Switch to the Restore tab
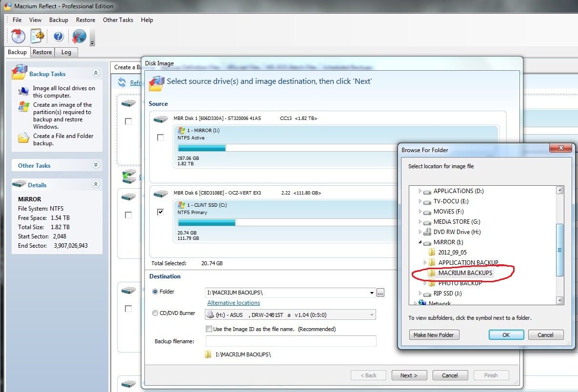The image size is (578, 392). point(42,52)
